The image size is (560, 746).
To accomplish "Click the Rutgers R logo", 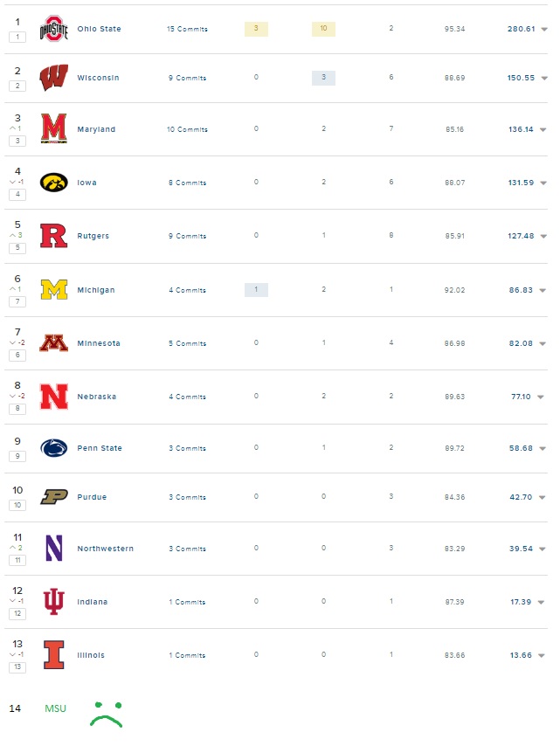I will tap(54, 236).
